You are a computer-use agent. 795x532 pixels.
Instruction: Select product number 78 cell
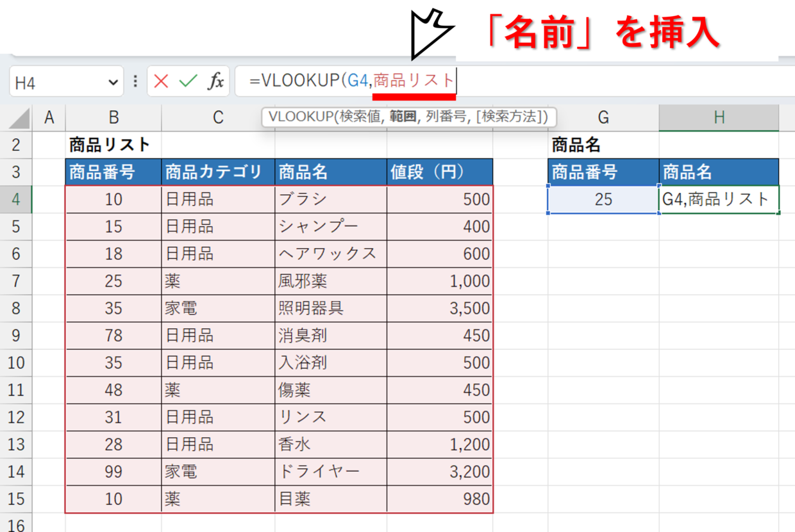click(x=113, y=335)
